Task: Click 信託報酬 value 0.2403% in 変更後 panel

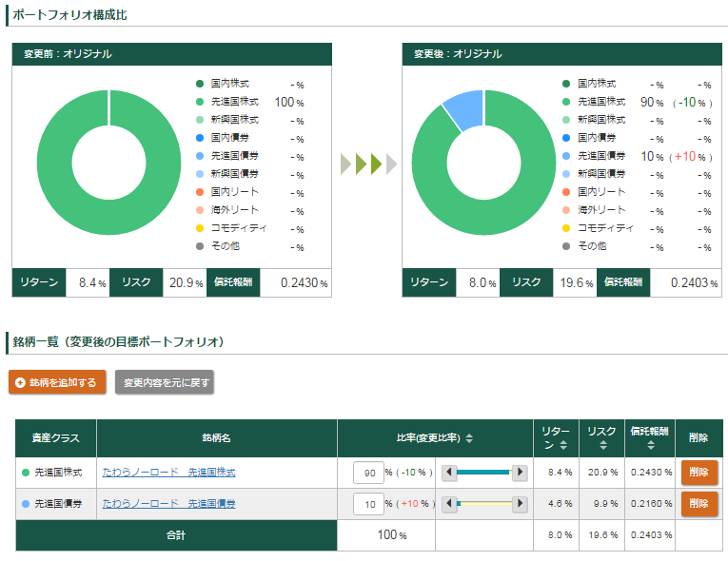Action: [694, 282]
